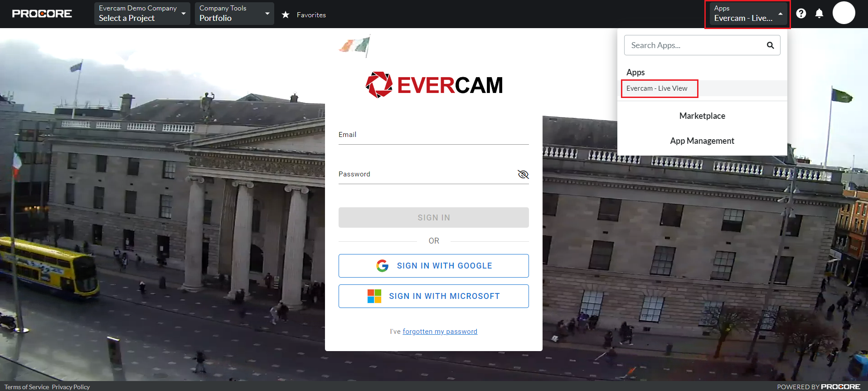
Task: Collapse the Apps dropdown menu
Action: click(x=748, y=14)
